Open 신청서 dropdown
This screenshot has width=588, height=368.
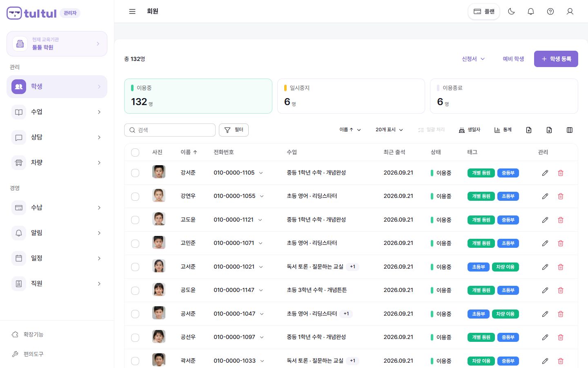tap(473, 59)
